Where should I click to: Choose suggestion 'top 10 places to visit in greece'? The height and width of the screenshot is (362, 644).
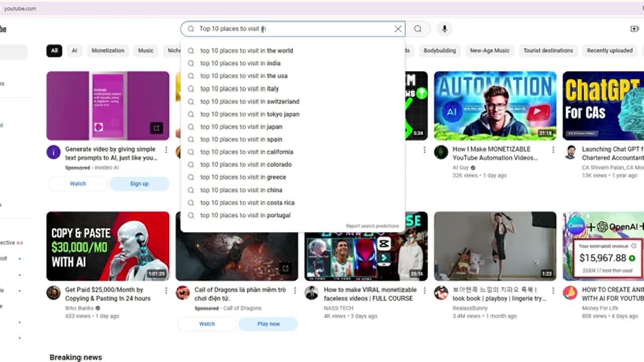[x=293, y=177]
